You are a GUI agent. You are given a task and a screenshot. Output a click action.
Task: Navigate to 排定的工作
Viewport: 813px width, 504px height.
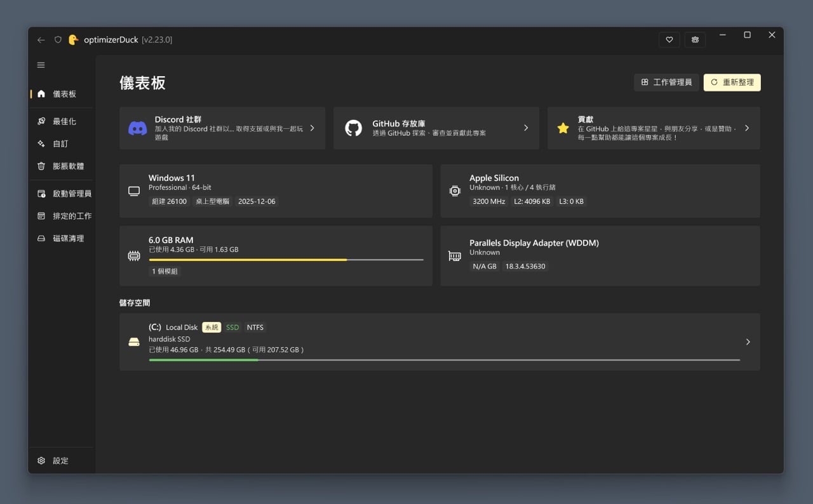(62, 216)
